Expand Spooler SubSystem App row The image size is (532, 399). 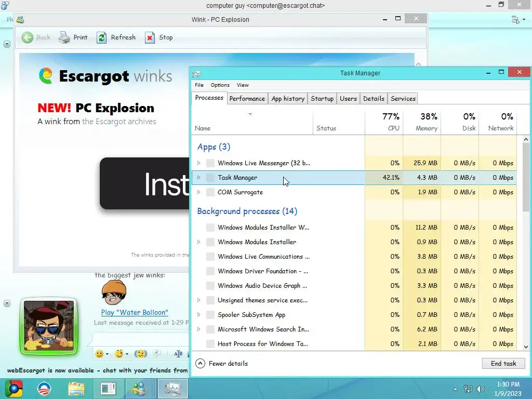coord(199,315)
